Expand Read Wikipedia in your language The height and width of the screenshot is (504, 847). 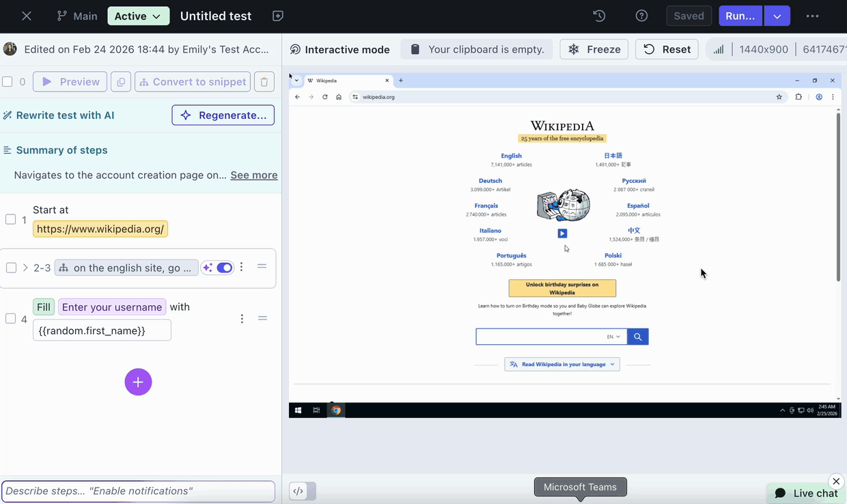click(562, 365)
